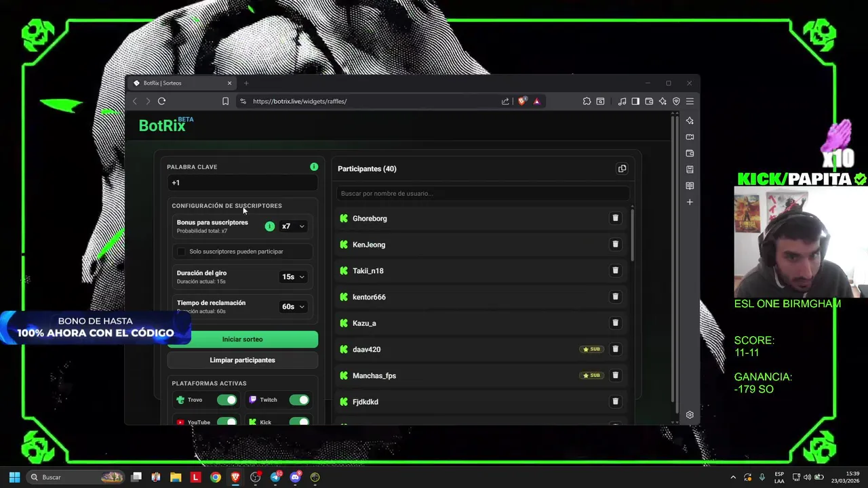Remove kentor666 from the raffle
The height and width of the screenshot is (488, 868).
tap(615, 296)
